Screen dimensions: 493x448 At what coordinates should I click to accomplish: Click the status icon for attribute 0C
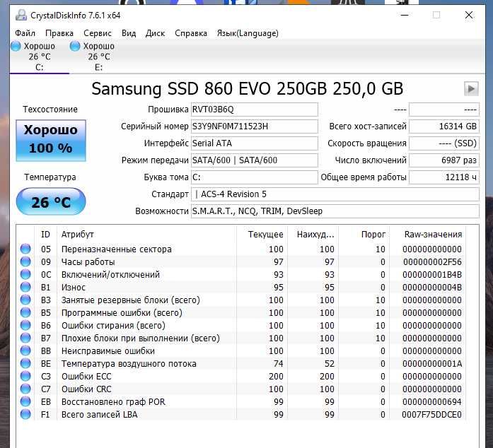pyautogui.click(x=25, y=274)
